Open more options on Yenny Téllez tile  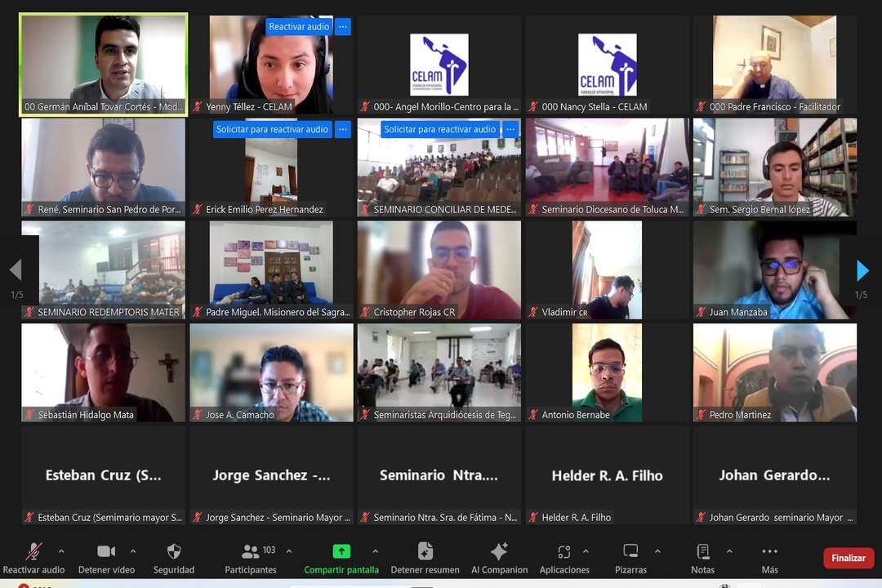(x=343, y=27)
